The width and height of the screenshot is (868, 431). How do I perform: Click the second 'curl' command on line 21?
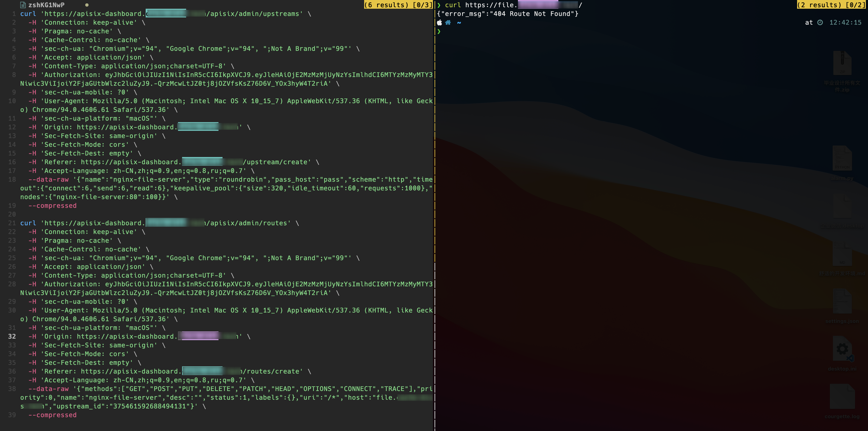point(28,223)
